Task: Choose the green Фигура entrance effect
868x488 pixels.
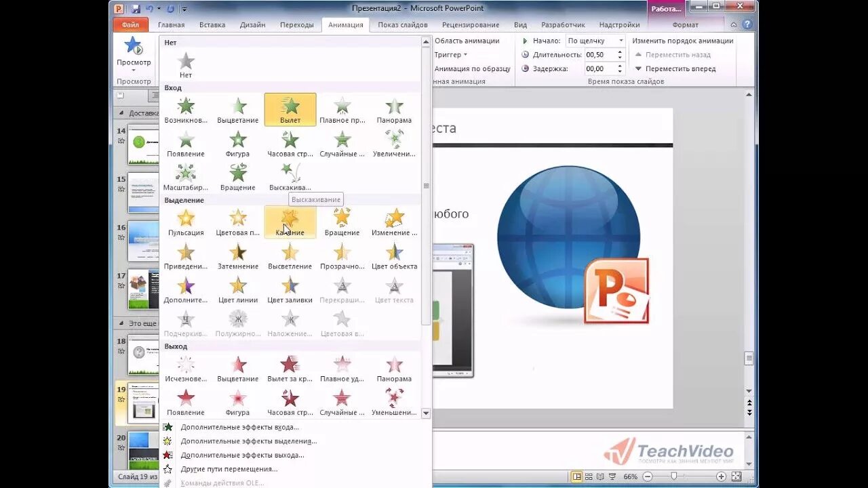Action: (238, 144)
